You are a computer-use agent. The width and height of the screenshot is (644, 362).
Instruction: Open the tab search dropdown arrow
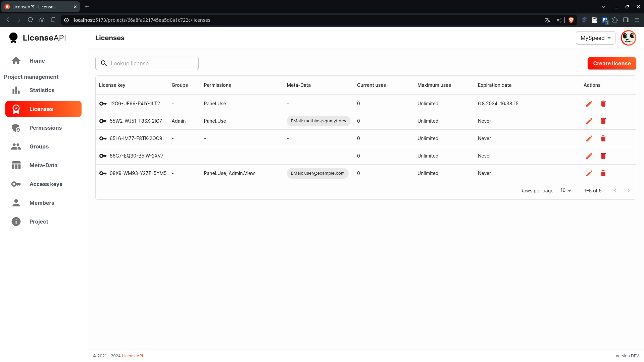pyautogui.click(x=604, y=7)
